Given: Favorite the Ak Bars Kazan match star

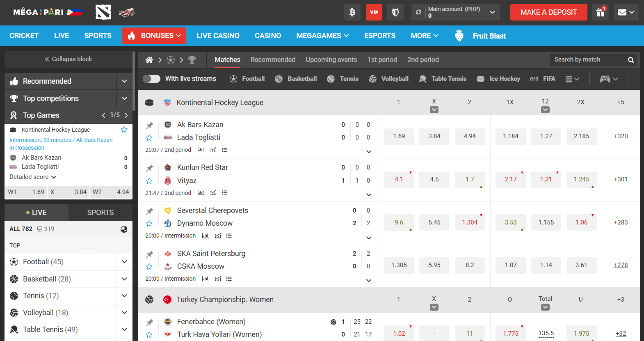Looking at the screenshot, I should pos(149,138).
